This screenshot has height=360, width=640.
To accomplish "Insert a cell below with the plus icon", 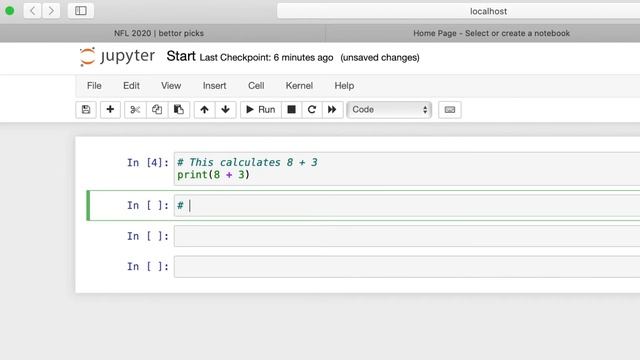I will tap(110, 110).
